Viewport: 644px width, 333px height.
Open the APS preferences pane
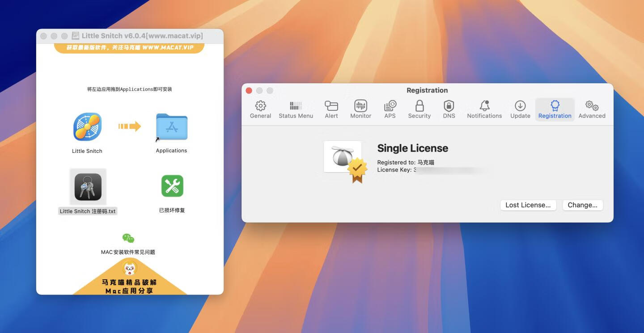(390, 110)
